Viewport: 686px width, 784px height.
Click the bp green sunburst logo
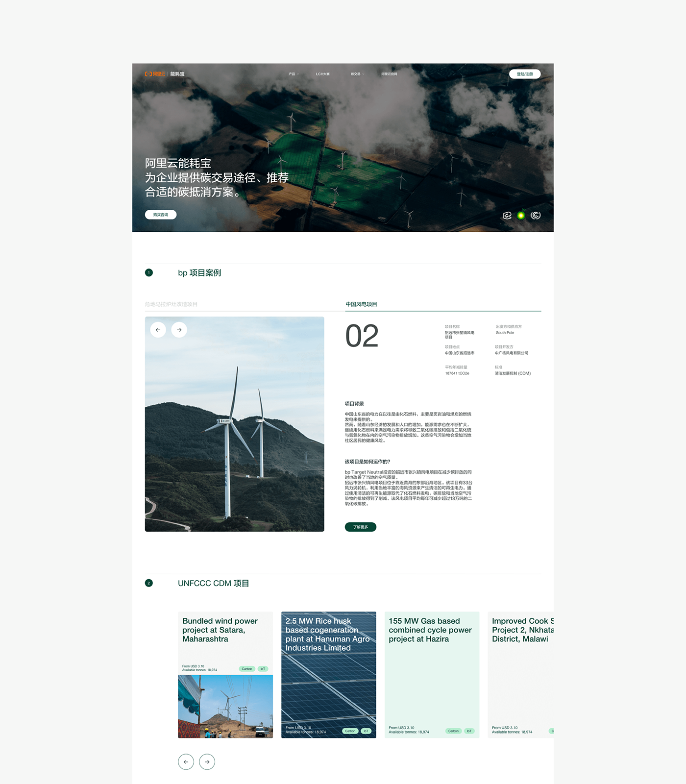521,215
